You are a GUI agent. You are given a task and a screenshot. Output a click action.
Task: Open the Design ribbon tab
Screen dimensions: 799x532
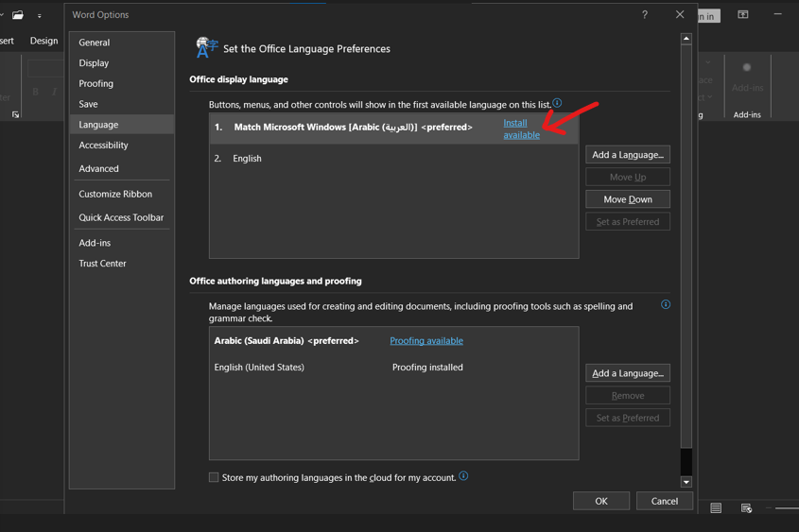(x=43, y=41)
